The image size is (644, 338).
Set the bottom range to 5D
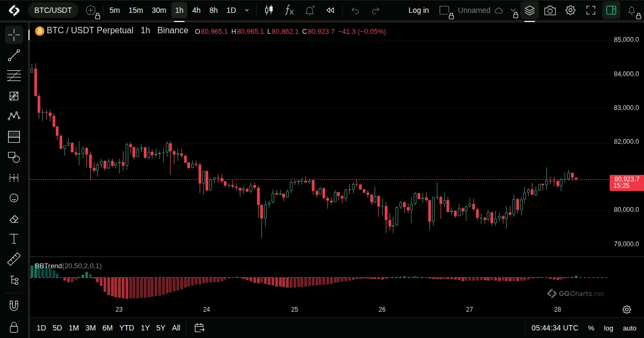tap(57, 328)
